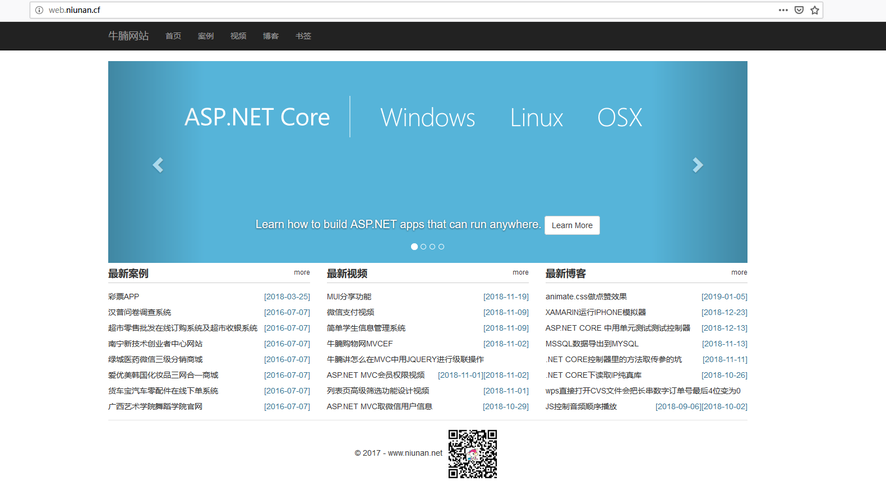The width and height of the screenshot is (886, 500).
Task: Open 货车宝汽车零配件在线下单系统 link
Action: [x=163, y=391]
